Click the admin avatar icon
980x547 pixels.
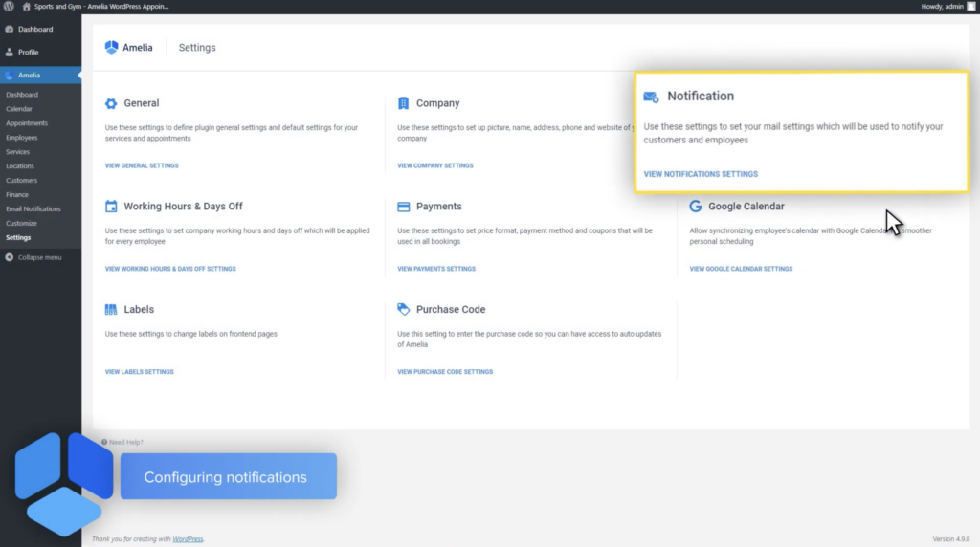click(x=971, y=7)
